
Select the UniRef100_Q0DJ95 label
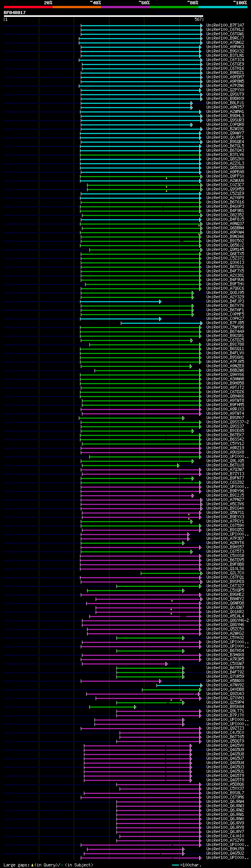coord(225,292)
